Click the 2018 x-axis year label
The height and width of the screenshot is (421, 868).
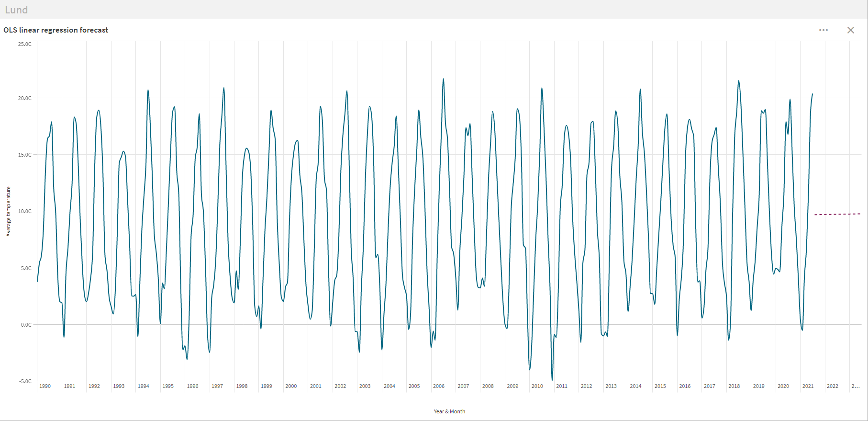tap(734, 386)
